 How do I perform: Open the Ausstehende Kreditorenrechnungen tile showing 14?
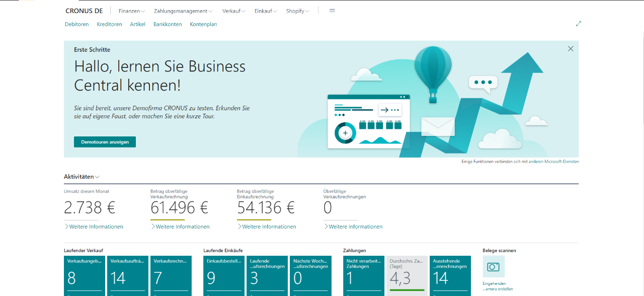(450, 276)
